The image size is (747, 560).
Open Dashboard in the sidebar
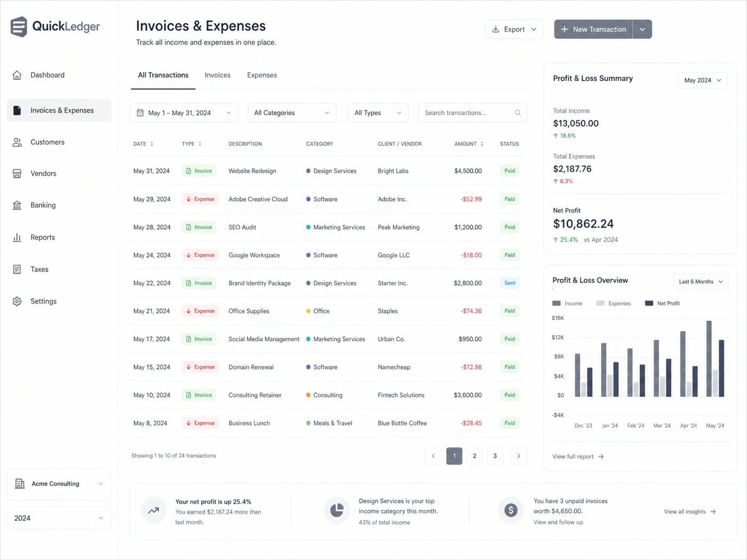(59, 75)
